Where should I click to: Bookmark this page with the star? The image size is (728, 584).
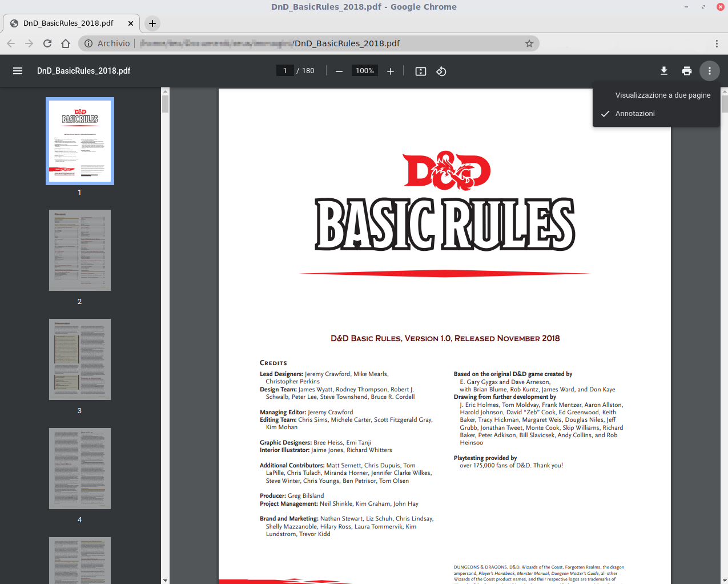(x=529, y=43)
